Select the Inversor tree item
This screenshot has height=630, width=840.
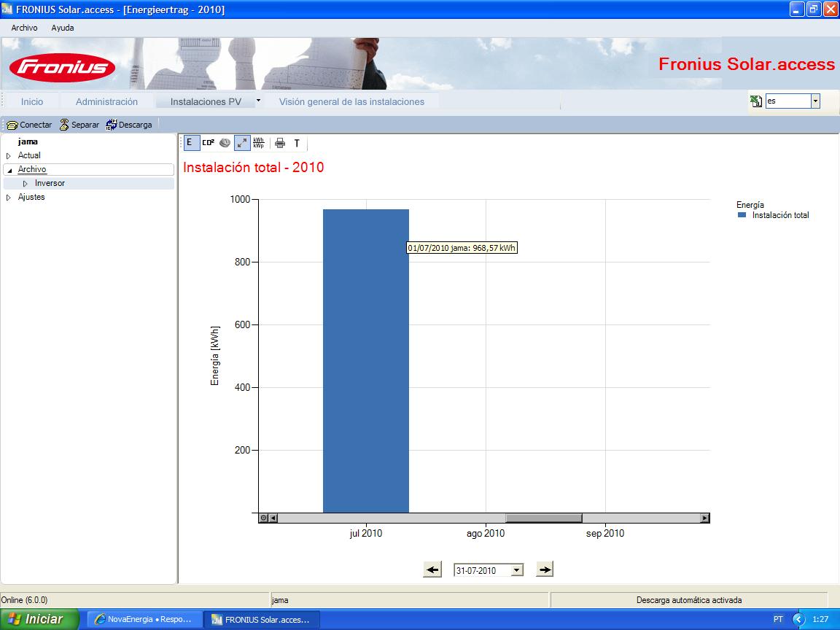50,183
